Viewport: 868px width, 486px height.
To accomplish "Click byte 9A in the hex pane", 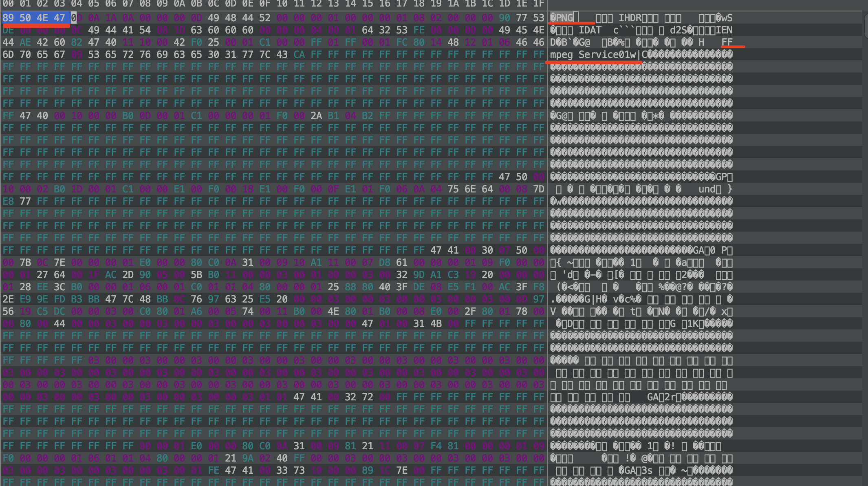I will coord(248,458).
